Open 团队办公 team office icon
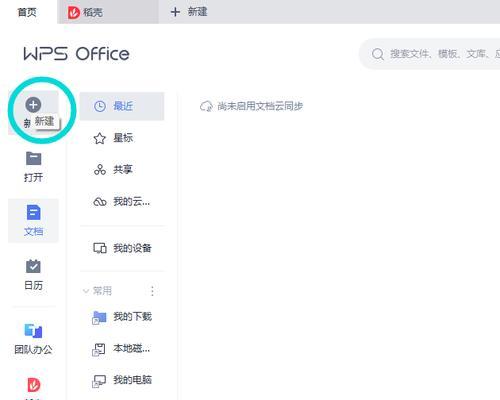The width and height of the screenshot is (500, 400). [x=33, y=330]
